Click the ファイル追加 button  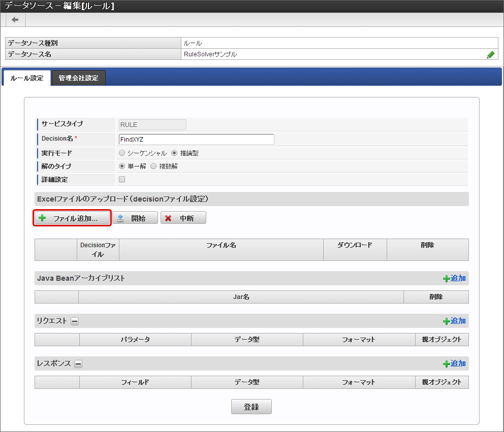point(72,218)
